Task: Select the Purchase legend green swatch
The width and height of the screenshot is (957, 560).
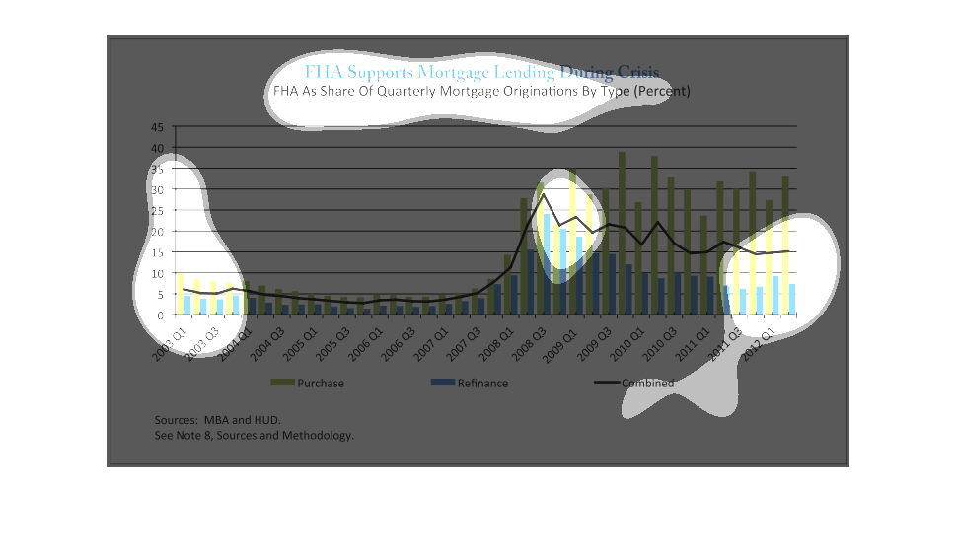Action: tap(282, 383)
